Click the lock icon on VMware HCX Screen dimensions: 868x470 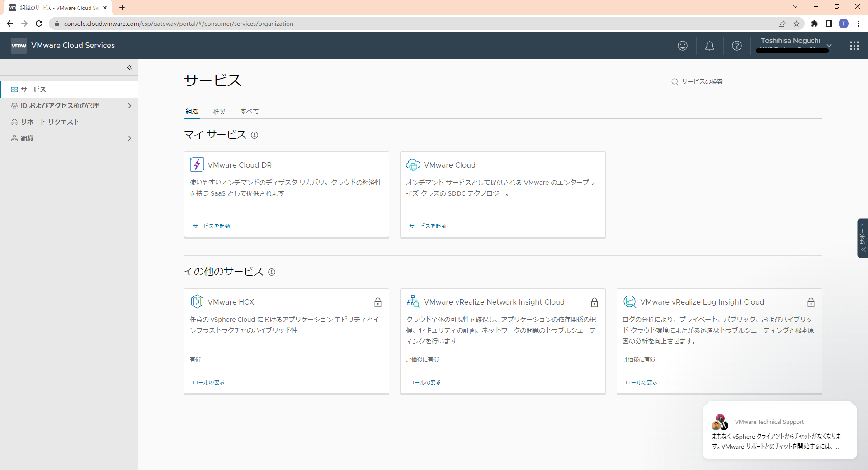378,302
